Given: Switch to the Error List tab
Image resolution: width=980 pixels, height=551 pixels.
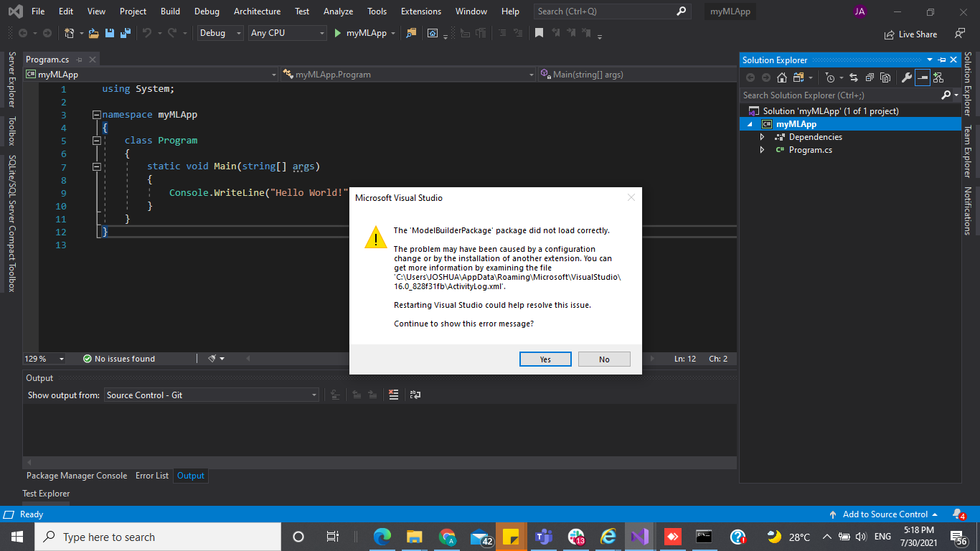Looking at the screenshot, I should tap(151, 475).
